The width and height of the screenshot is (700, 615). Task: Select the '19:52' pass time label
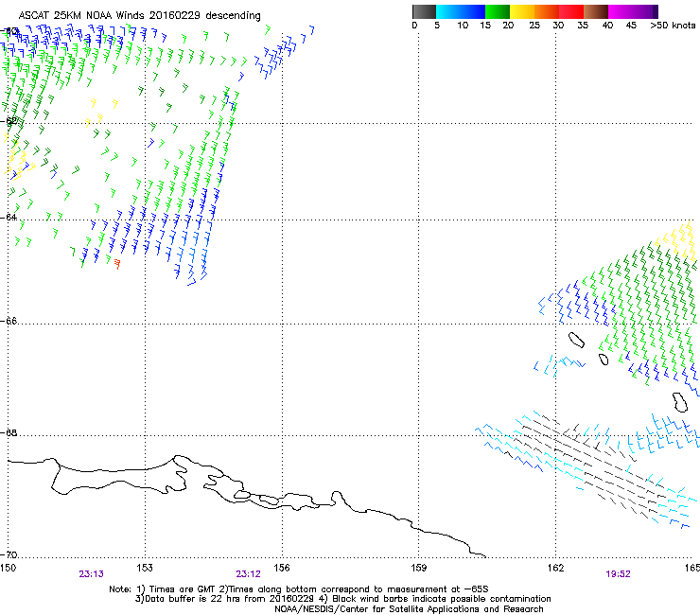point(618,574)
